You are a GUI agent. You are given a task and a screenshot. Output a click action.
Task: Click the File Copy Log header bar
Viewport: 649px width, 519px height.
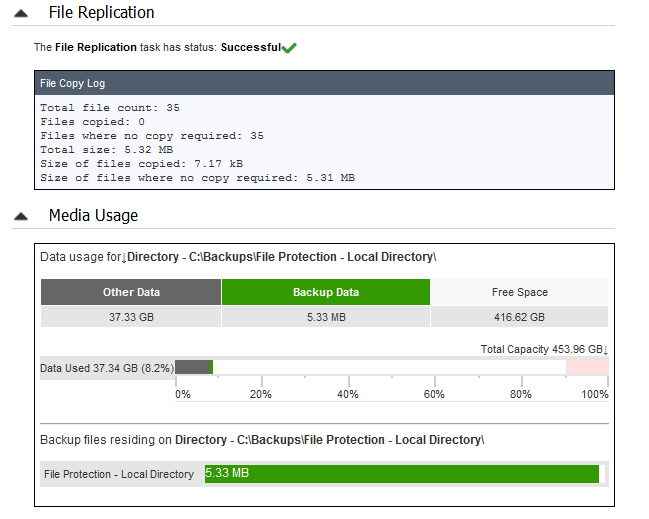click(324, 83)
